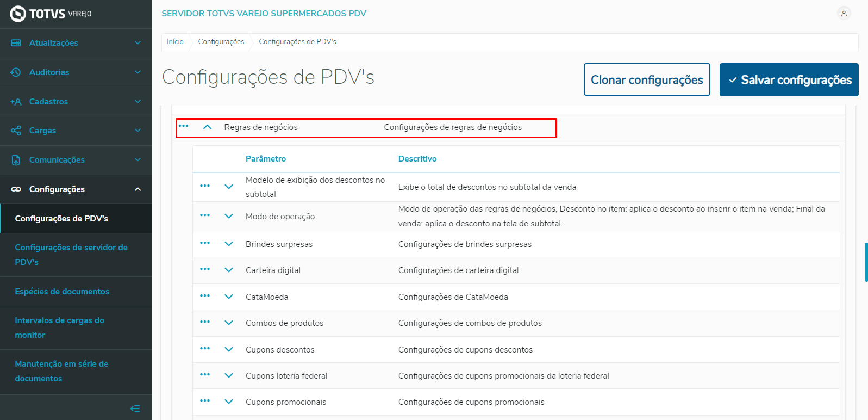Viewport: 868px width, 420px height.
Task: Expand the Combos de produtos row
Action: pyautogui.click(x=229, y=323)
